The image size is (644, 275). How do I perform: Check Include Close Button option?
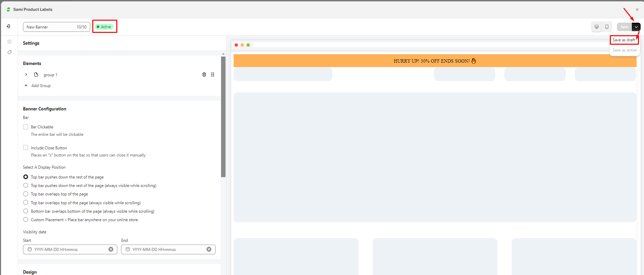[x=26, y=148]
